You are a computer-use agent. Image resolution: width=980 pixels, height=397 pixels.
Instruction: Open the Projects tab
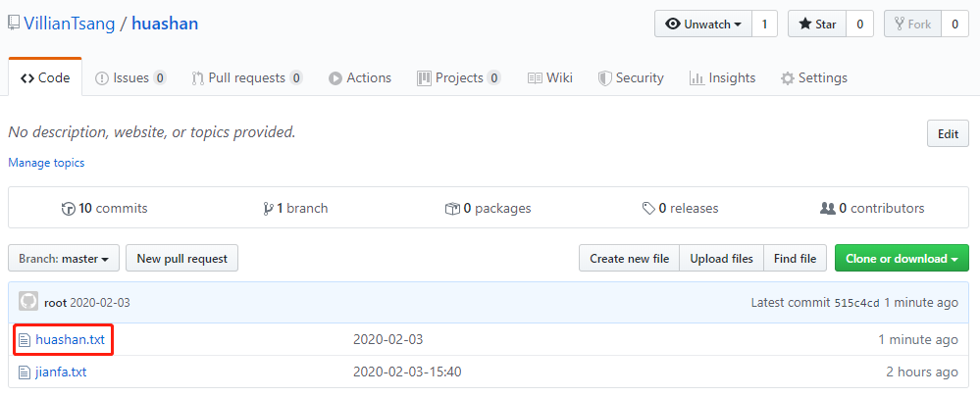pos(459,78)
